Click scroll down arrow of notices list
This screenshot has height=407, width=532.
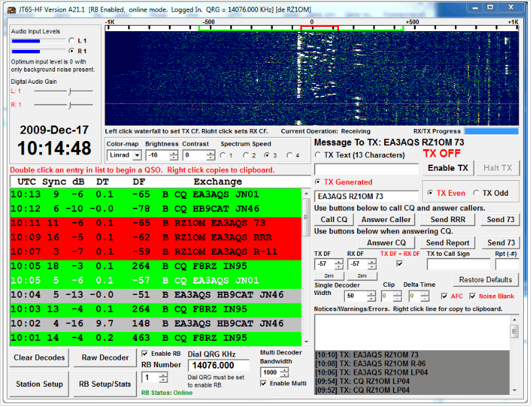514,390
